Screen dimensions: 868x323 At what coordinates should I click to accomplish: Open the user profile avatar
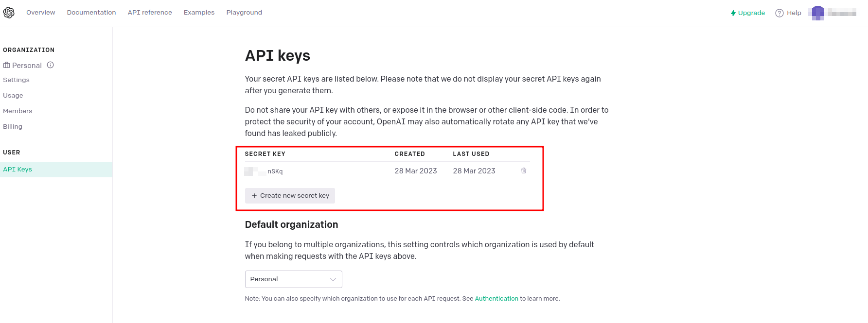coord(818,13)
